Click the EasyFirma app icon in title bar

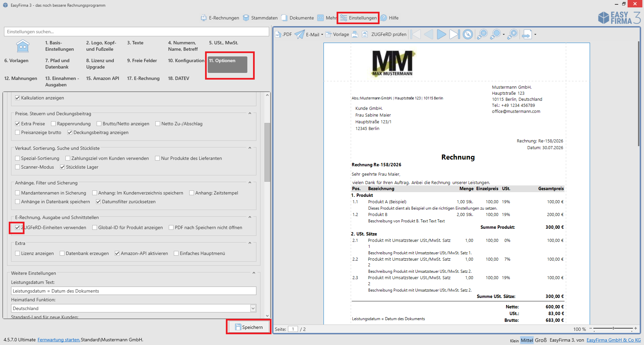click(x=5, y=5)
